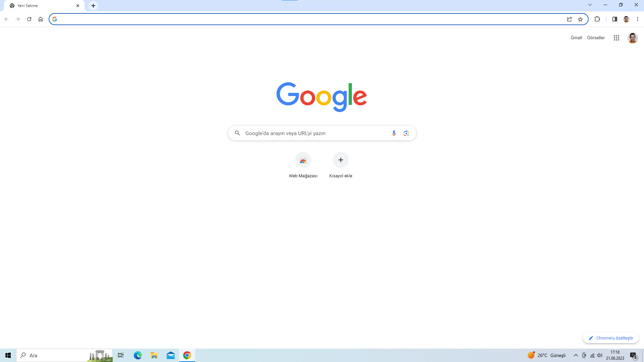Viewport: 644px width, 362px height.
Task: Open a new tab with plus button
Action: [x=93, y=6]
